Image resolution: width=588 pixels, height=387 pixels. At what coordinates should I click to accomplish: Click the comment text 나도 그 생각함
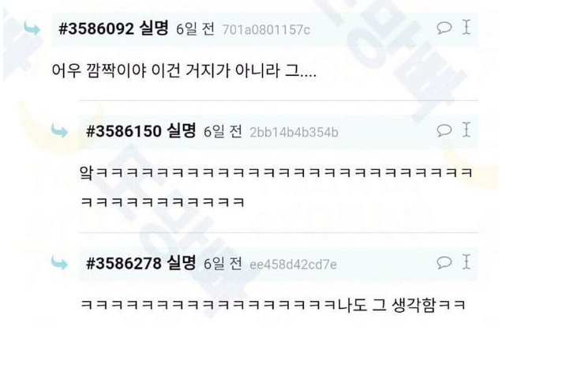(387, 304)
